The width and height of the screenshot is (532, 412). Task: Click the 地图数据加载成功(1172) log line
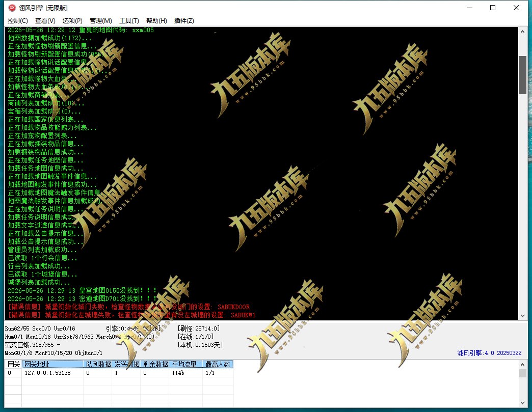(49, 38)
